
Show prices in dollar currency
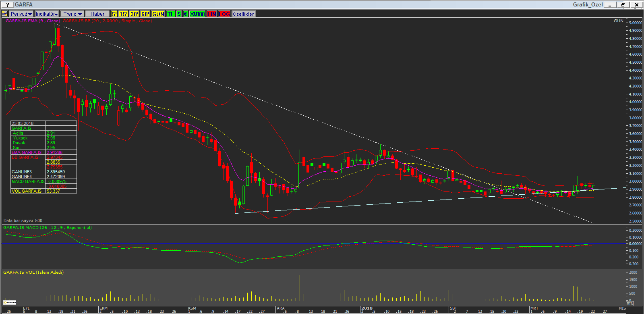click(x=179, y=14)
